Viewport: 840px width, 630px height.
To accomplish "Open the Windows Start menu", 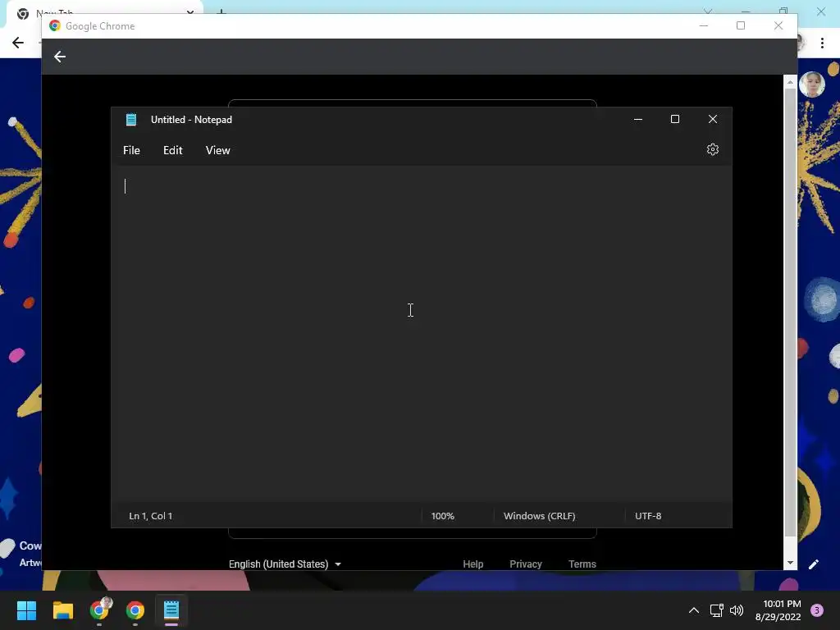I will [26, 610].
